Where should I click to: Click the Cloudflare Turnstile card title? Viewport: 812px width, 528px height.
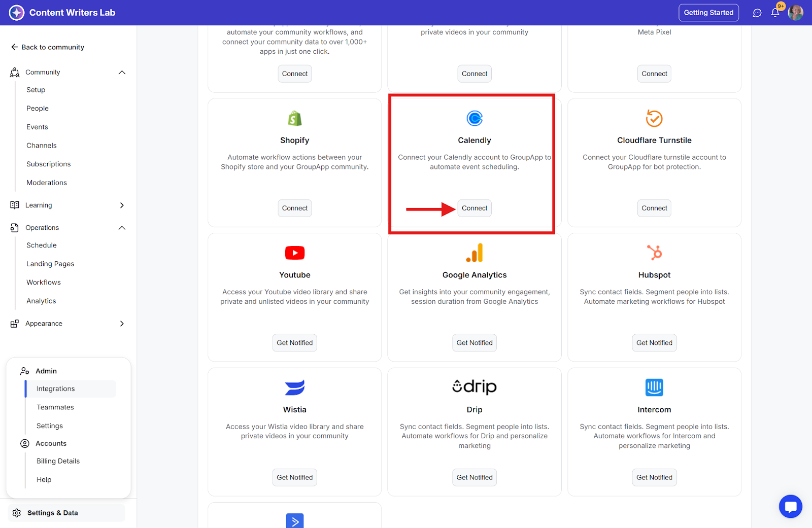[x=654, y=140]
